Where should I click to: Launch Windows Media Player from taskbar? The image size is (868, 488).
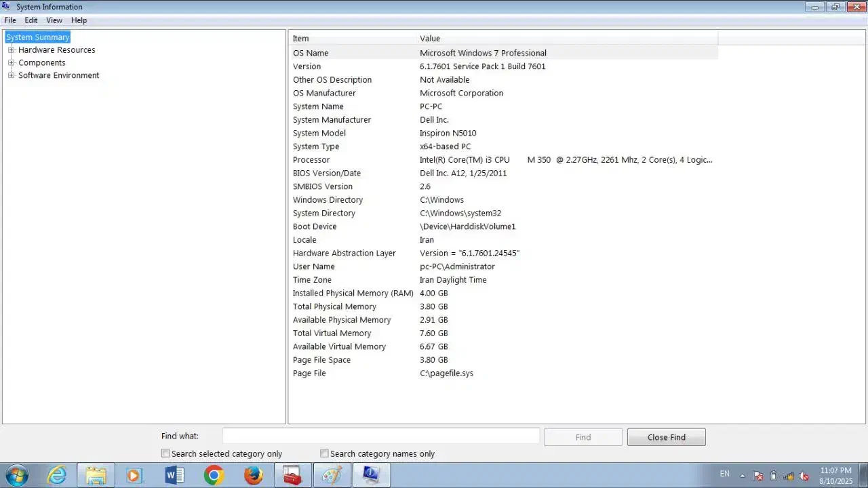pyautogui.click(x=134, y=476)
